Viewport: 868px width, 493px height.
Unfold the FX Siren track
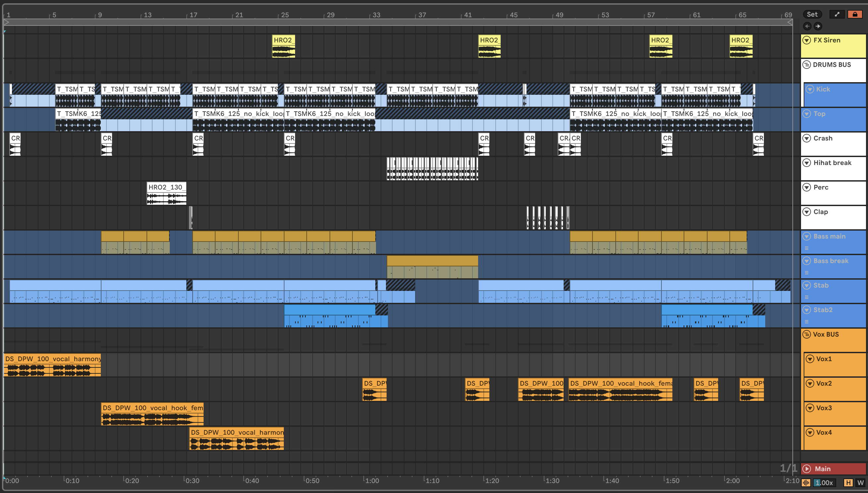807,40
